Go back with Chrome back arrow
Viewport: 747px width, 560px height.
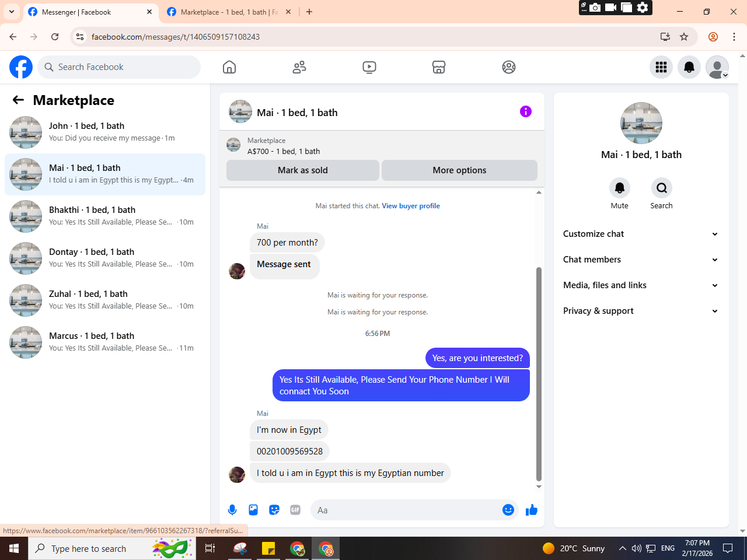13,37
